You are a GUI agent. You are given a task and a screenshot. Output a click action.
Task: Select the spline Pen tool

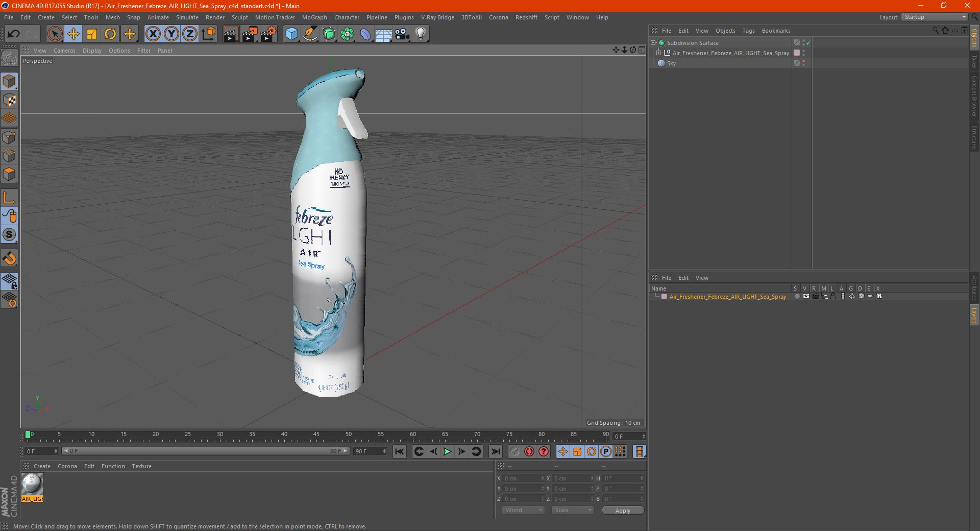click(310, 34)
